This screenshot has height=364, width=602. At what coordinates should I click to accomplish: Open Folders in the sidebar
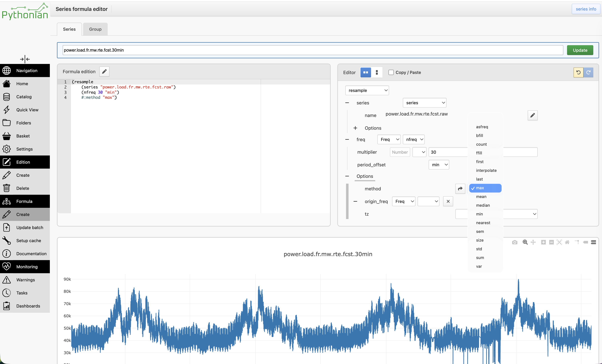pos(25,123)
